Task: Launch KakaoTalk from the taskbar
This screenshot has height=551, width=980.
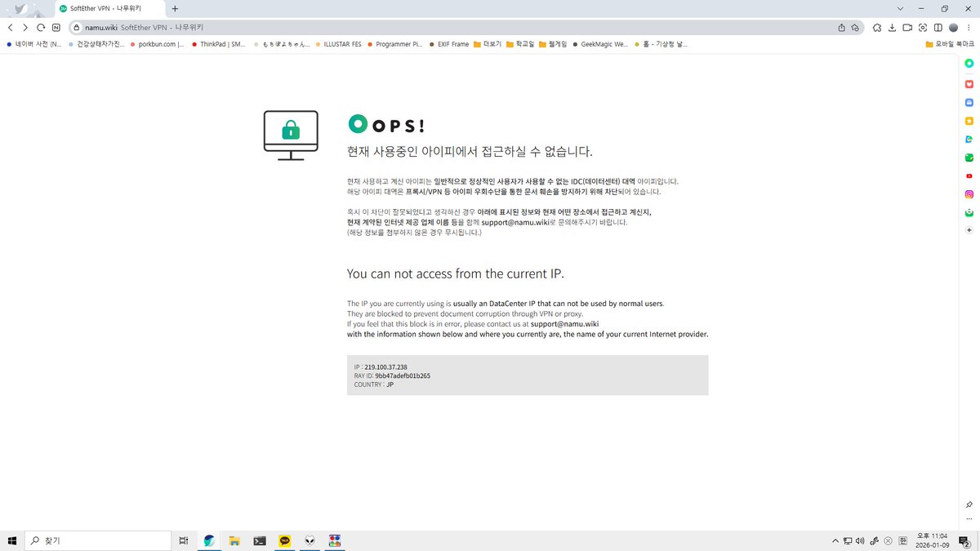Action: click(x=284, y=540)
